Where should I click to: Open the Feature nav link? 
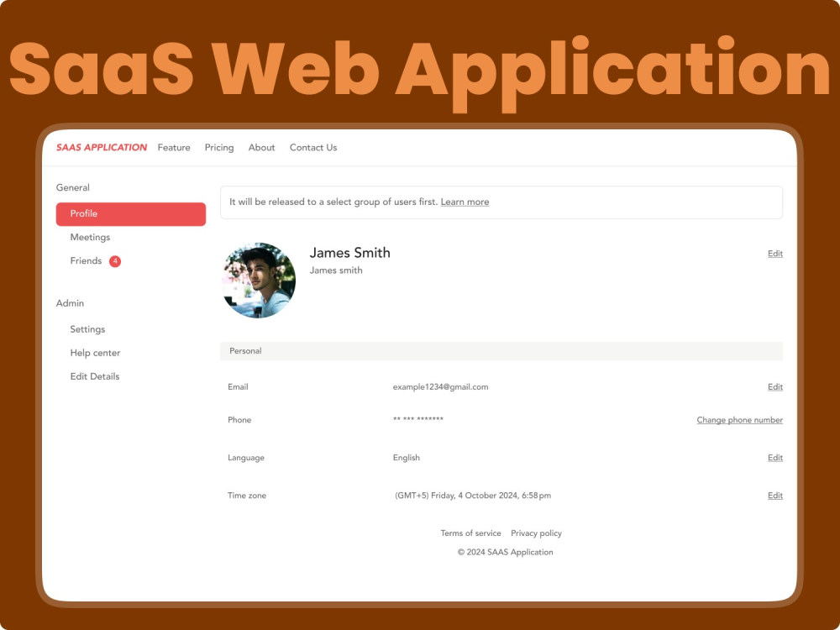click(174, 147)
